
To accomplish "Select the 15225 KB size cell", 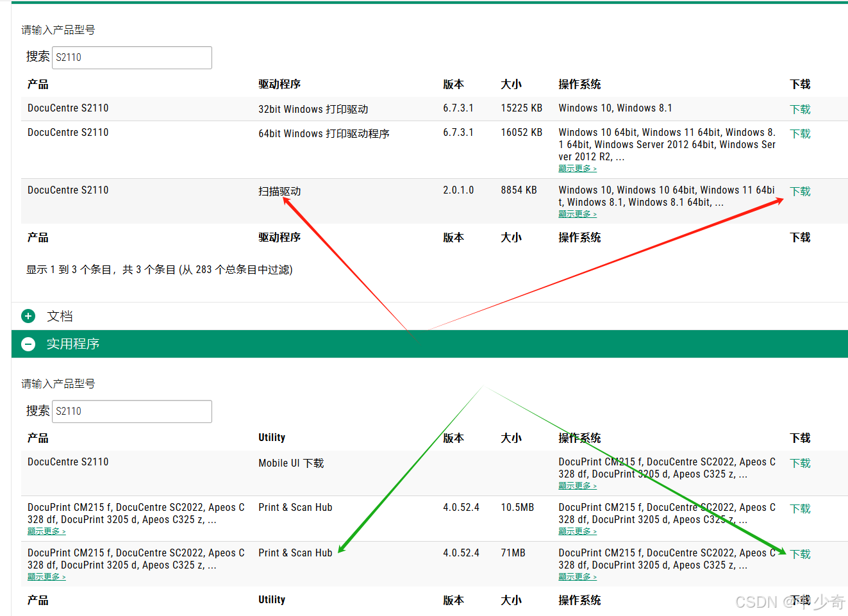I will point(522,108).
